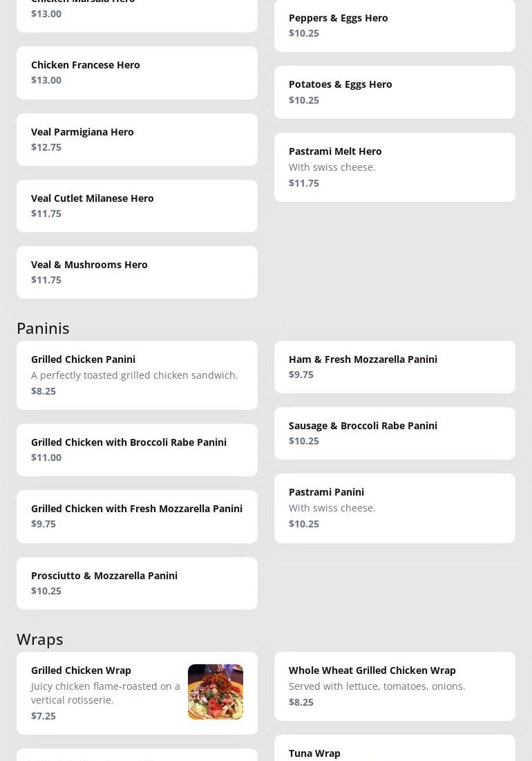This screenshot has width=532, height=761.
Task: Open Grilled Chicken with Broccoli Rabe Panini
Action: point(137,449)
